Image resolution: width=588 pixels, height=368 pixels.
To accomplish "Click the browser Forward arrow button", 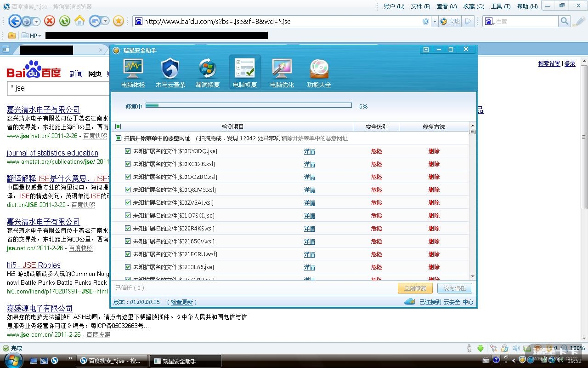I will pyautogui.click(x=27, y=21).
